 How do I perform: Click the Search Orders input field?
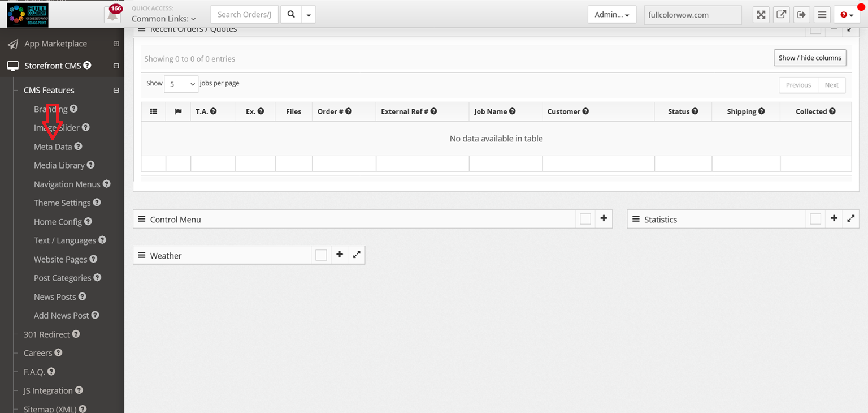[x=244, y=15]
